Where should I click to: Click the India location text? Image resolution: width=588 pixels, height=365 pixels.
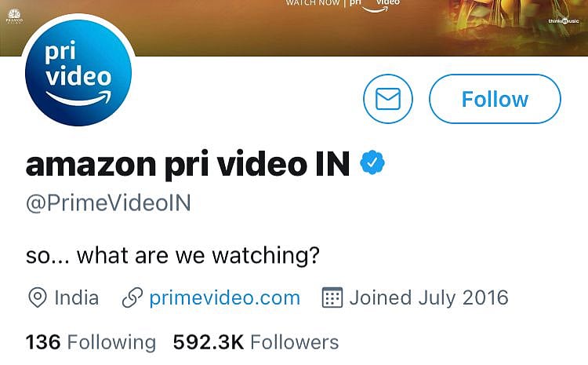point(77,297)
